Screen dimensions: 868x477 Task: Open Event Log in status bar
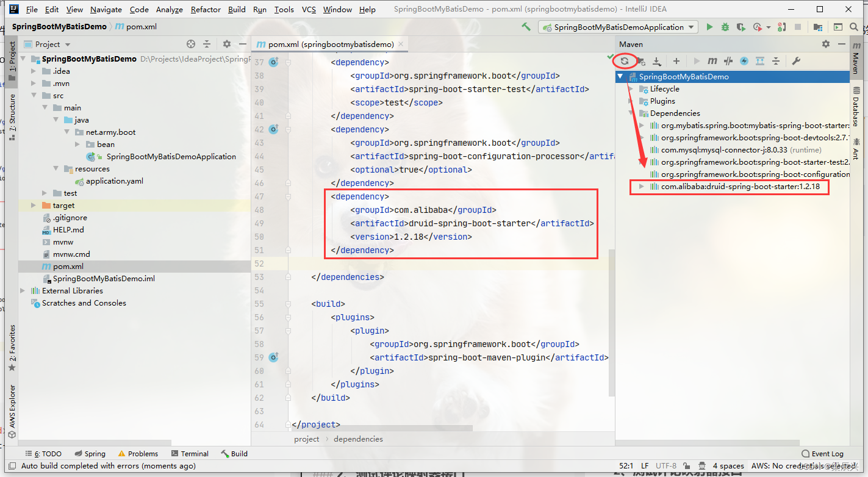(822, 454)
